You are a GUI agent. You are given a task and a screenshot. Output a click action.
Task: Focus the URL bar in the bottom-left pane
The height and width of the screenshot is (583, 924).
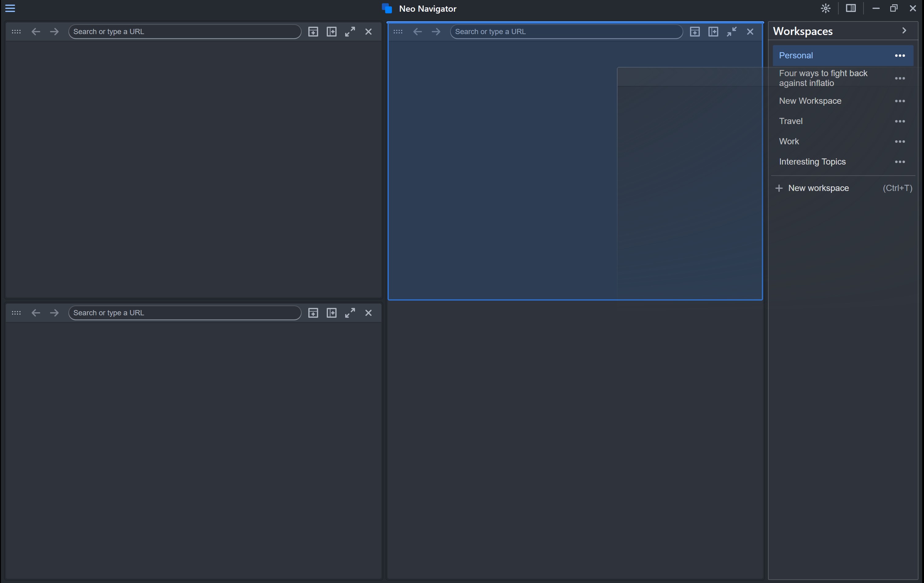click(x=184, y=313)
